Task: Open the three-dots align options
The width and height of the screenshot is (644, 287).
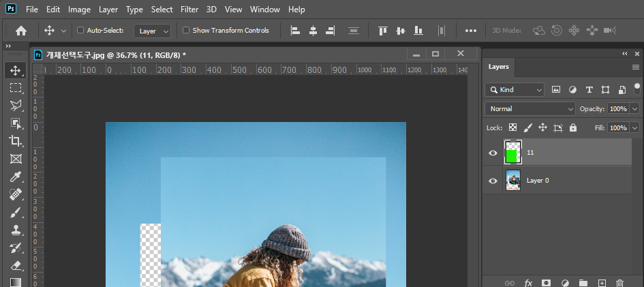Action: 471,31
